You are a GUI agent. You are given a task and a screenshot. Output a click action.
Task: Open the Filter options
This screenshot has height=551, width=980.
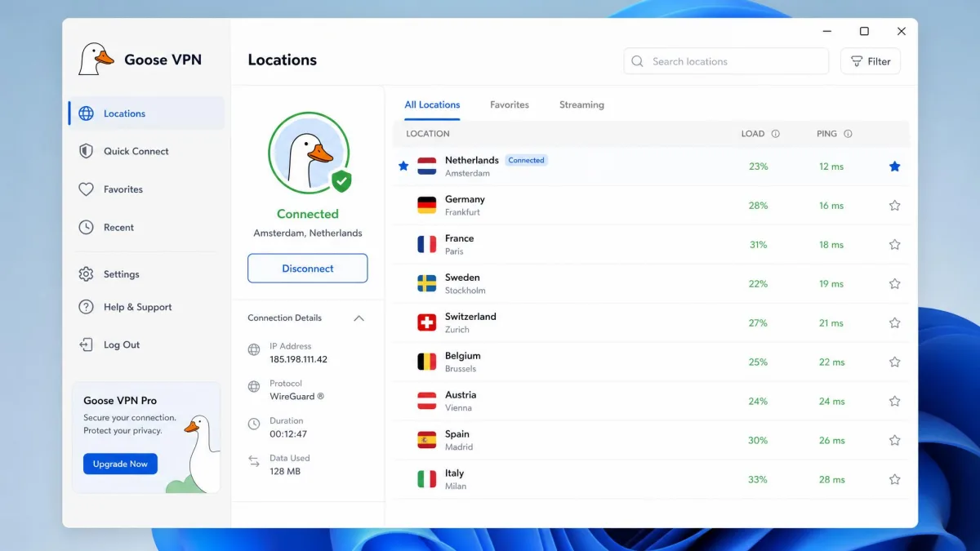pyautogui.click(x=871, y=61)
